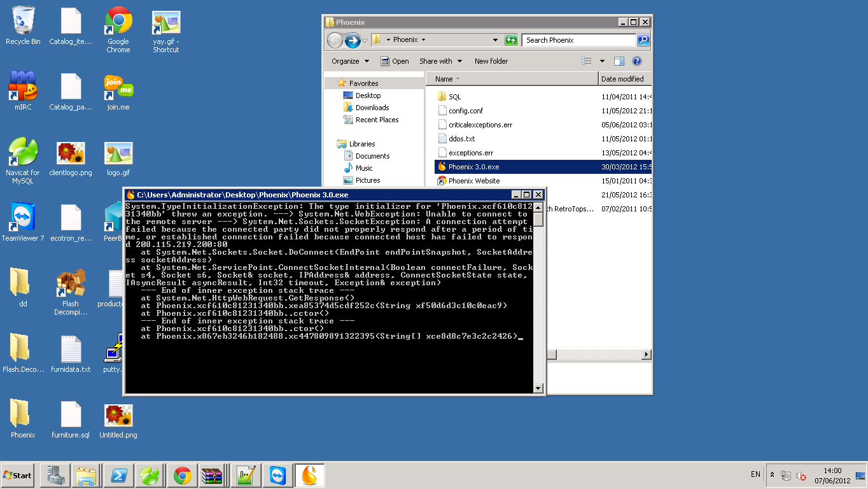Sort files by the Name column
The height and width of the screenshot is (489, 868).
(512, 79)
